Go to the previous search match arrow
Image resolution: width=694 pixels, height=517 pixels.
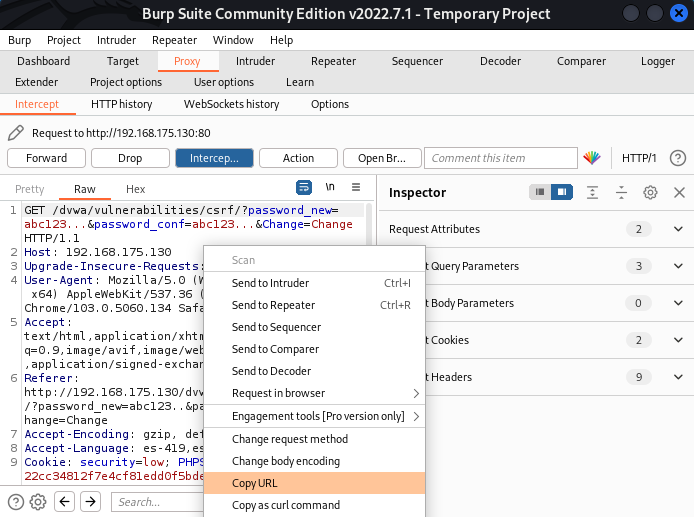pyautogui.click(x=65, y=502)
